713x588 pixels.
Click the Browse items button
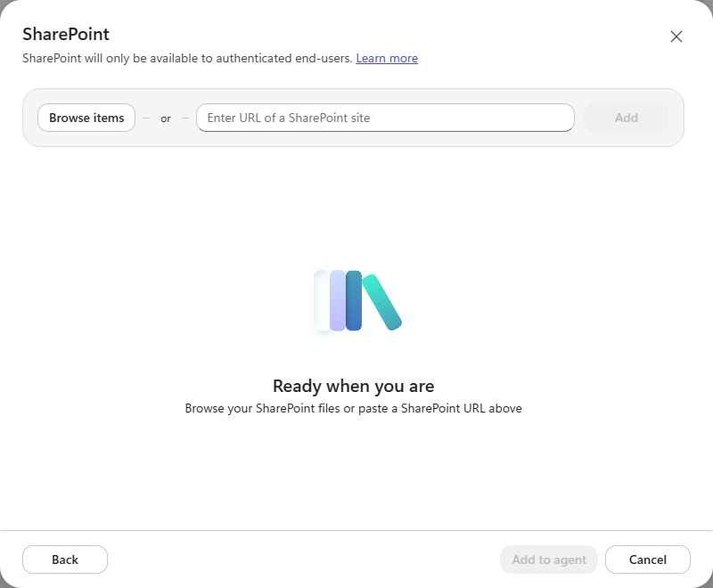point(86,118)
